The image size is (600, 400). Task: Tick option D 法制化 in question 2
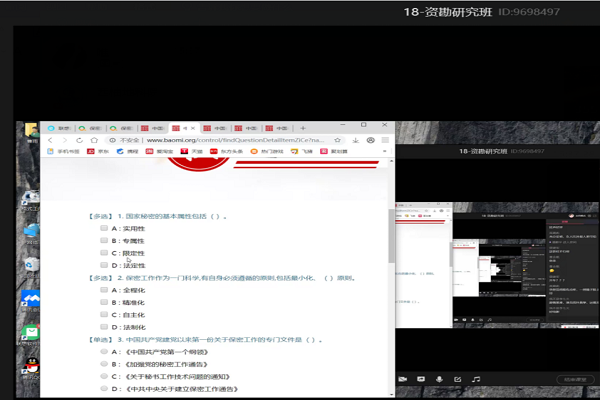coord(104,327)
